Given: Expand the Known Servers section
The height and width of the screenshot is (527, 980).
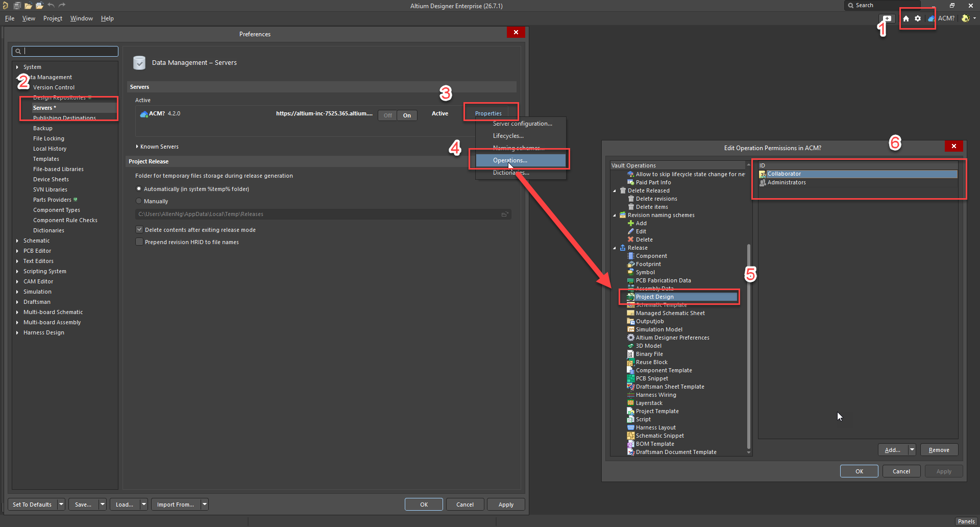Looking at the screenshot, I should [137, 147].
